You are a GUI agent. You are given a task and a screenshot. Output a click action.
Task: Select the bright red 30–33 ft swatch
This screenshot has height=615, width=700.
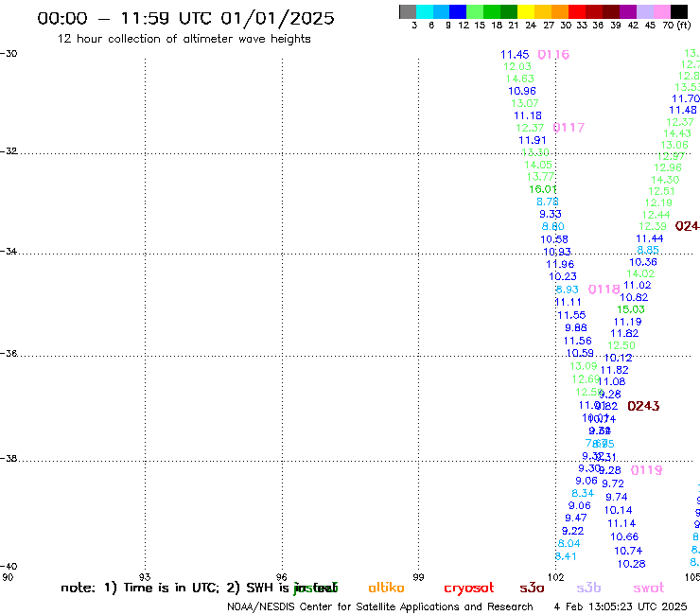coord(577,11)
